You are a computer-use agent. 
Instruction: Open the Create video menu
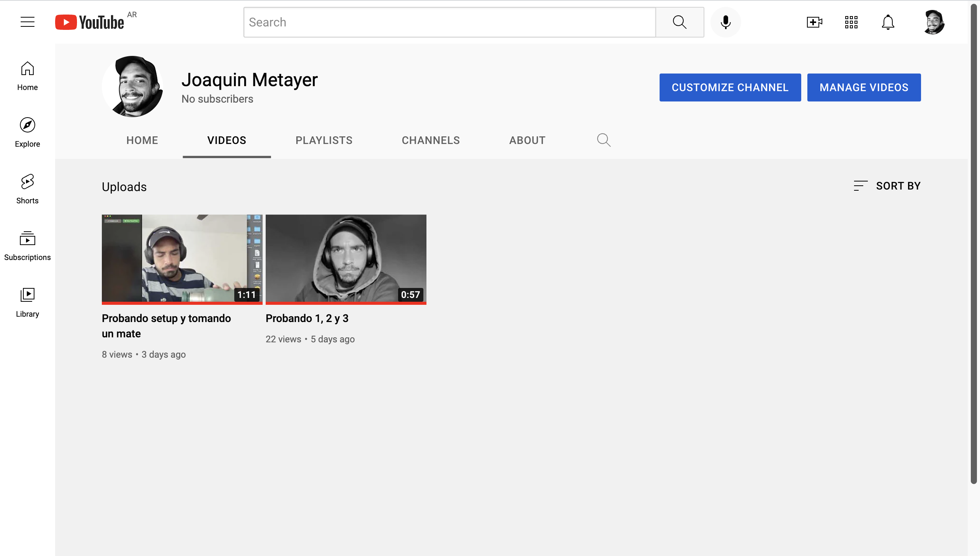814,22
